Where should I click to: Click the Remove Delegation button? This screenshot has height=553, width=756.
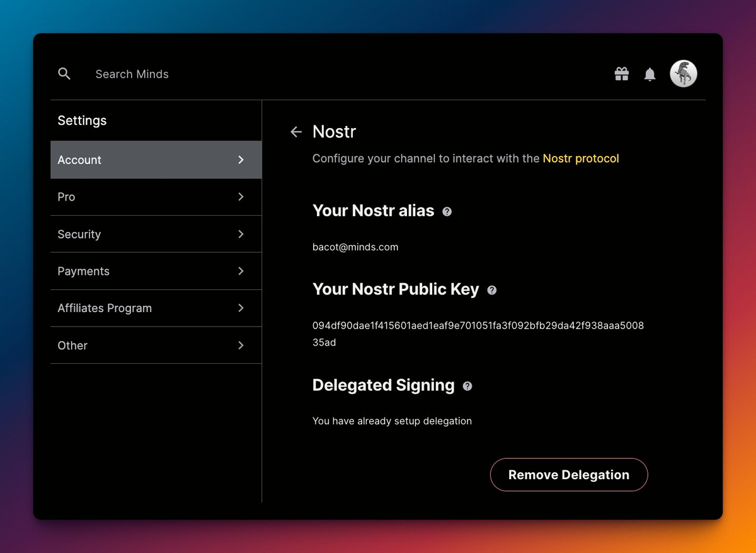tap(569, 475)
